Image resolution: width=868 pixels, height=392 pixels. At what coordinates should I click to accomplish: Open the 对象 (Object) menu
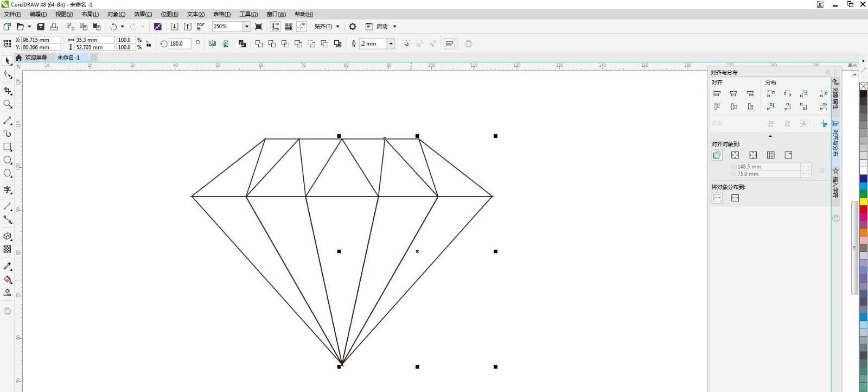click(x=116, y=14)
